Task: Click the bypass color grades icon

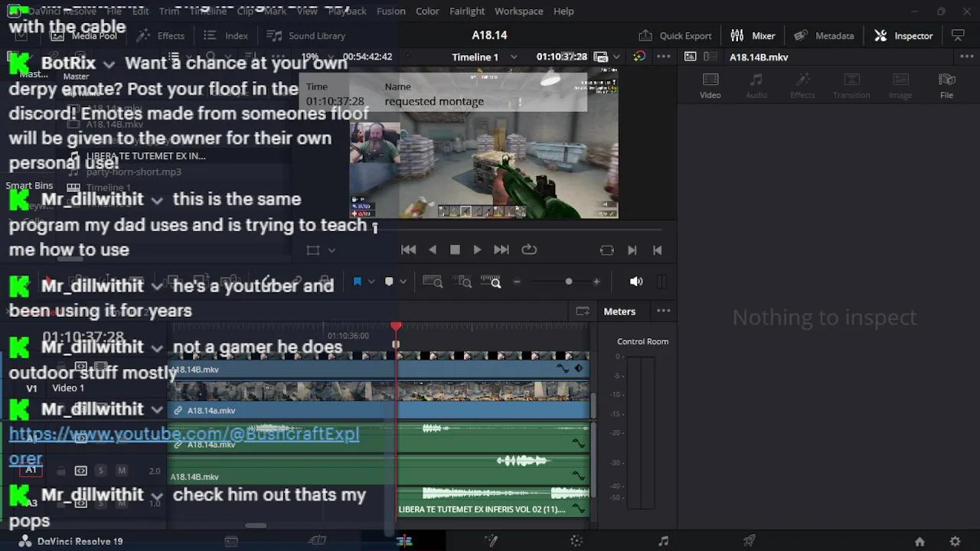Action: click(x=639, y=57)
